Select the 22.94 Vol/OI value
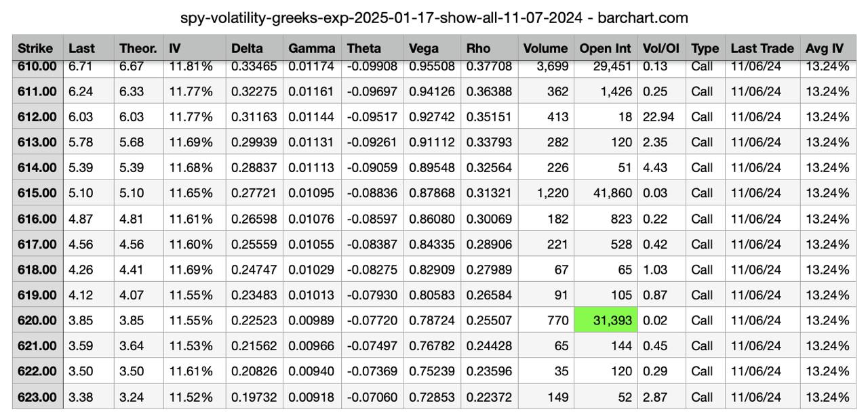The height and width of the screenshot is (420, 868). coord(658,117)
